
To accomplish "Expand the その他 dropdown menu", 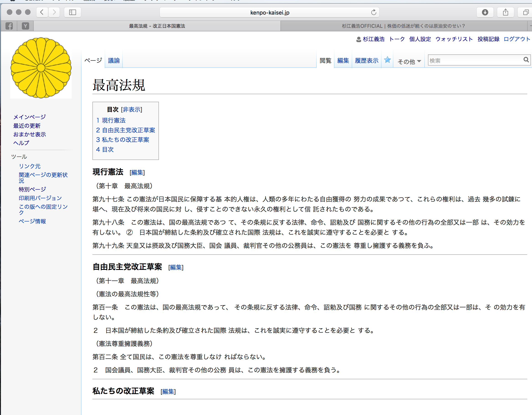I will click(409, 61).
